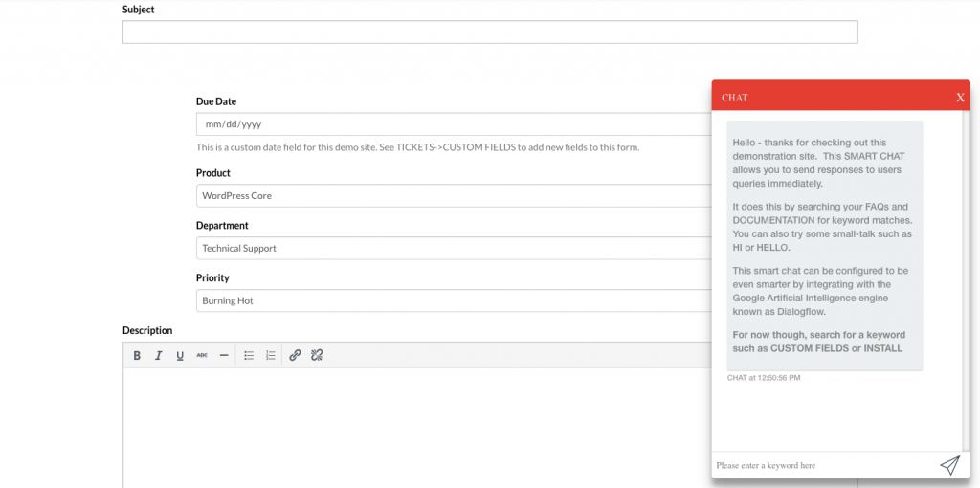This screenshot has height=488, width=980.
Task: Click the Due Date mm/dd/yyyy field
Action: coord(454,123)
